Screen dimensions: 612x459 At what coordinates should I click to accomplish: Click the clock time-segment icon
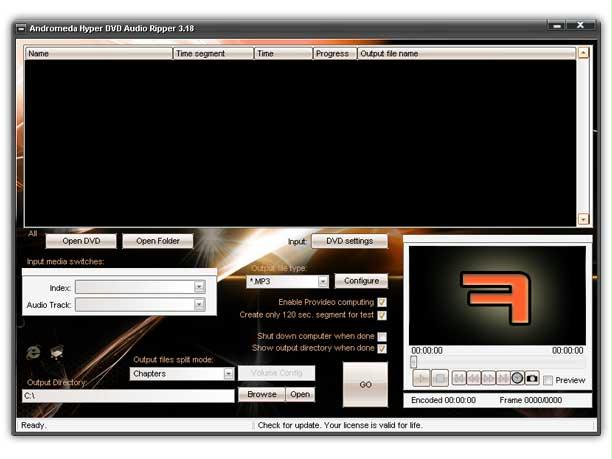tap(517, 378)
